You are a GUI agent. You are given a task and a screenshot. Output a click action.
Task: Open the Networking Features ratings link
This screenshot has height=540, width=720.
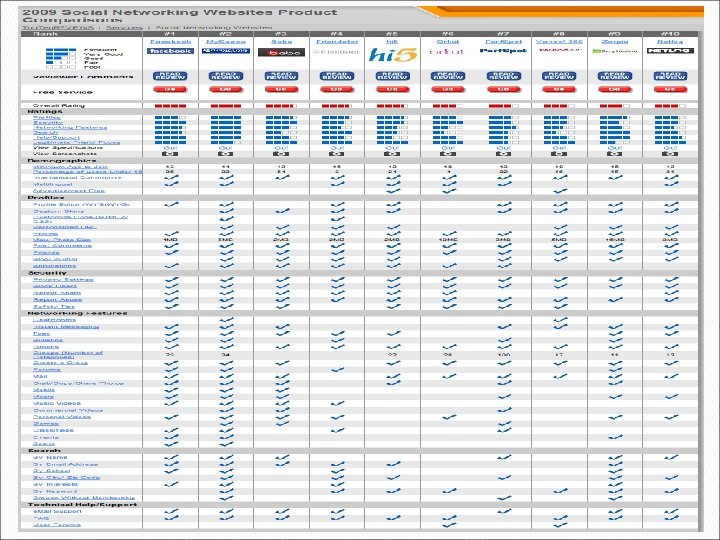click(x=70, y=128)
